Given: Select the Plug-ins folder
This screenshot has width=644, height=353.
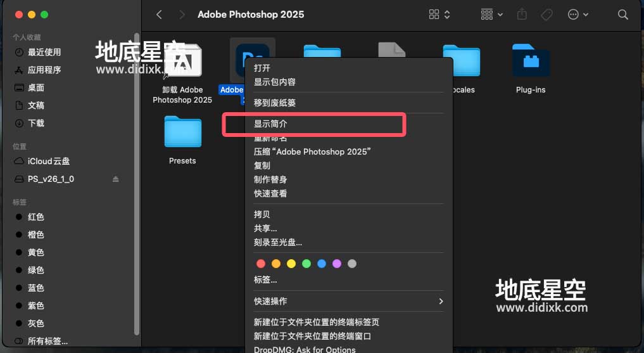Looking at the screenshot, I should pos(531,60).
